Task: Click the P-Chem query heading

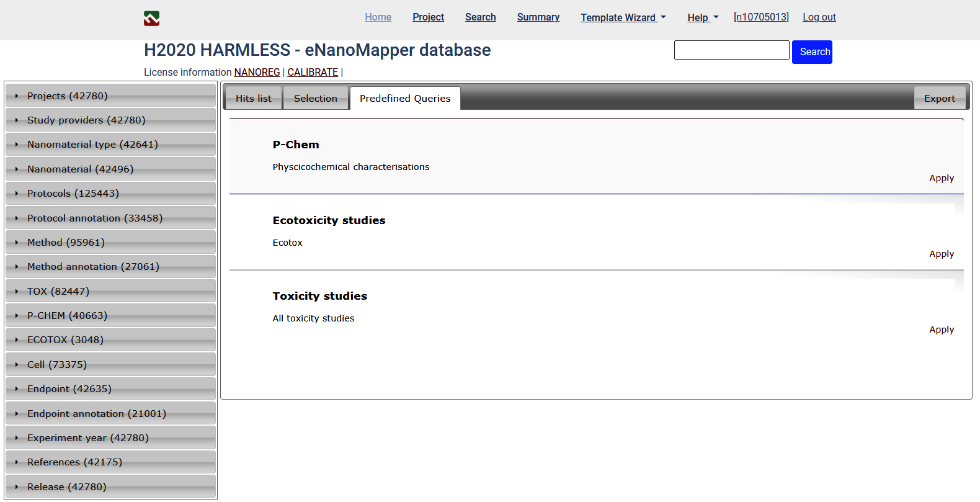Action: [x=296, y=145]
